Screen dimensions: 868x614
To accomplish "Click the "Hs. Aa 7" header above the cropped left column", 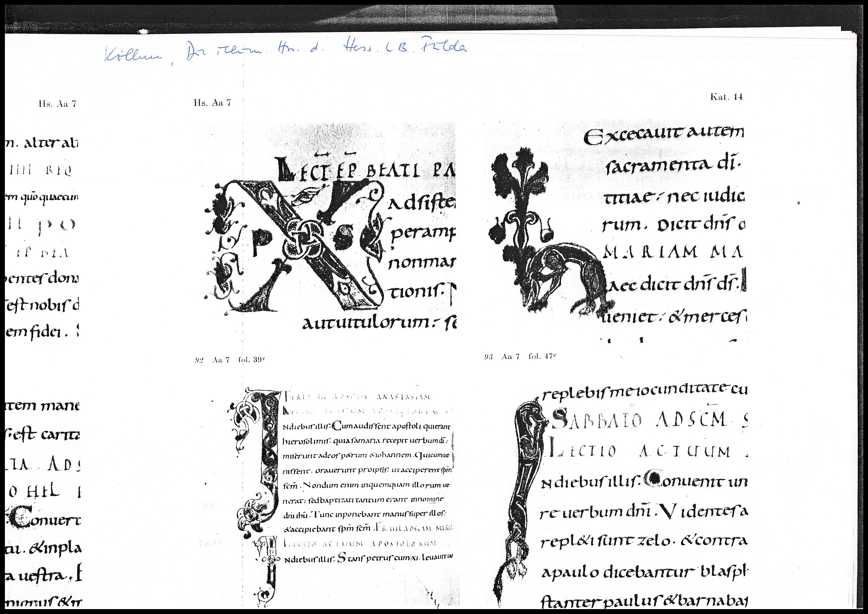I will pyautogui.click(x=58, y=103).
